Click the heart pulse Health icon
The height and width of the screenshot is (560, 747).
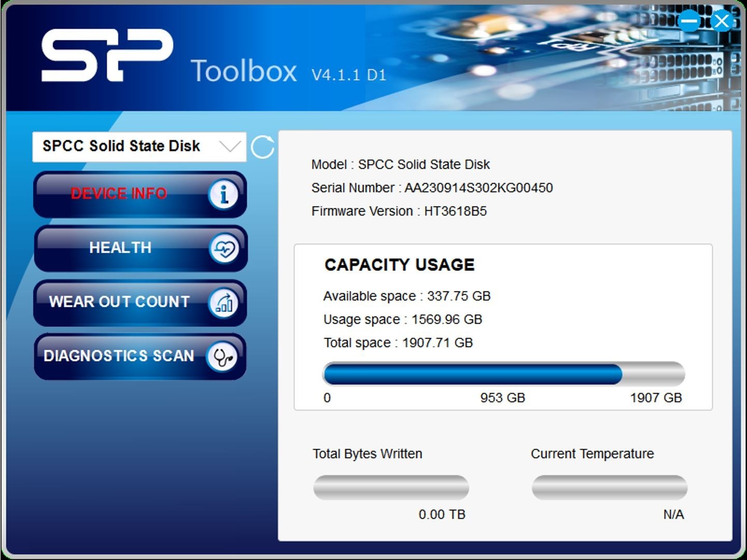[x=224, y=249]
